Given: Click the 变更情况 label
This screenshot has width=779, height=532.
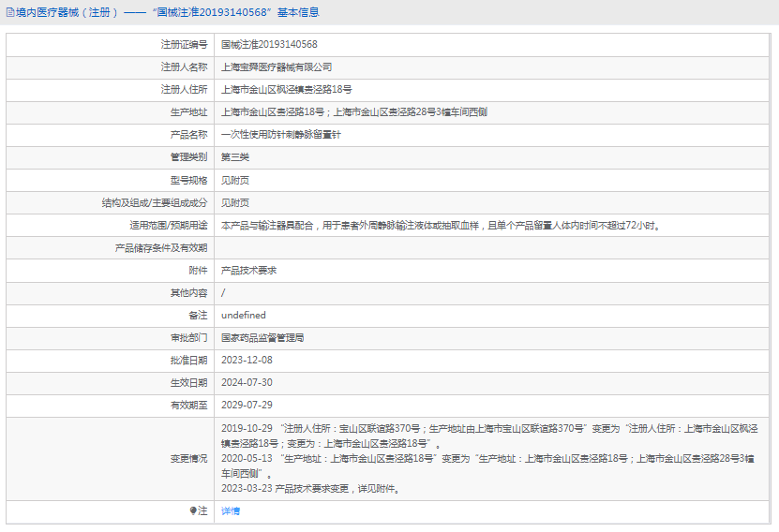Looking at the screenshot, I should pyautogui.click(x=188, y=459).
